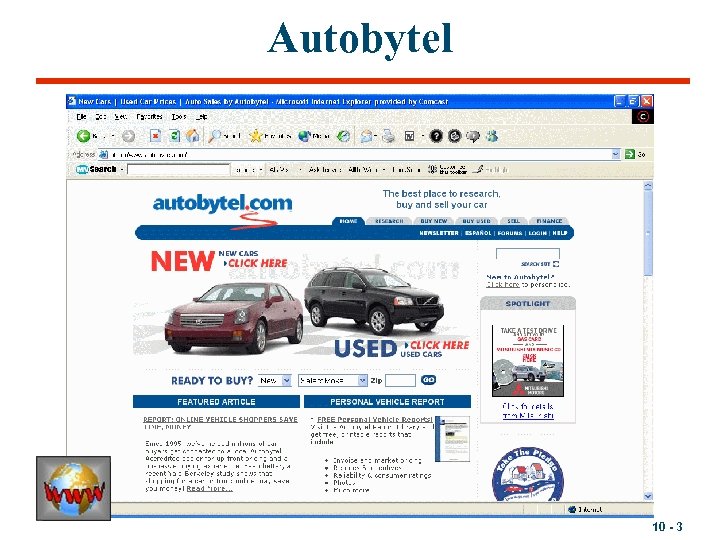The width and height of the screenshot is (720, 540).
Task: Click the HELP link in nav bar
Action: tap(560, 233)
